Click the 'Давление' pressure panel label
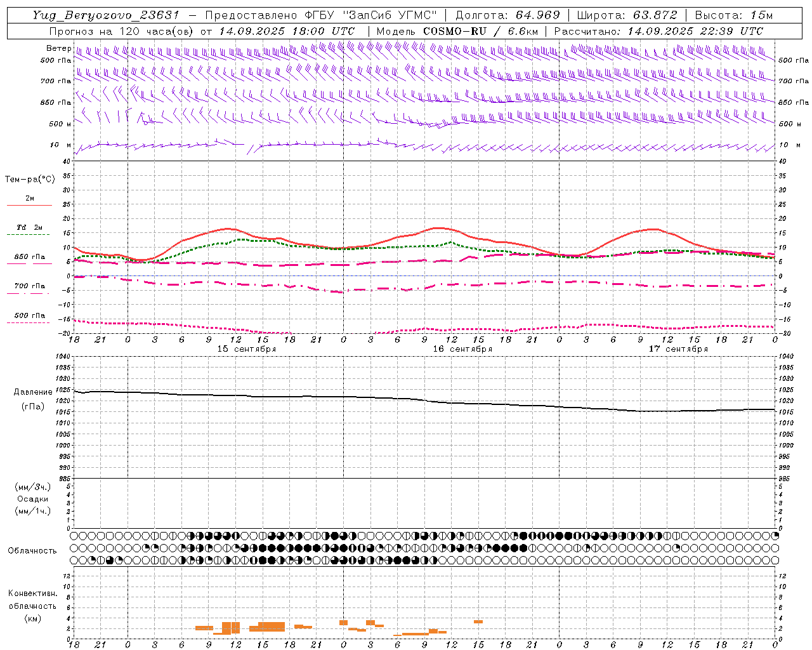 [x=32, y=392]
